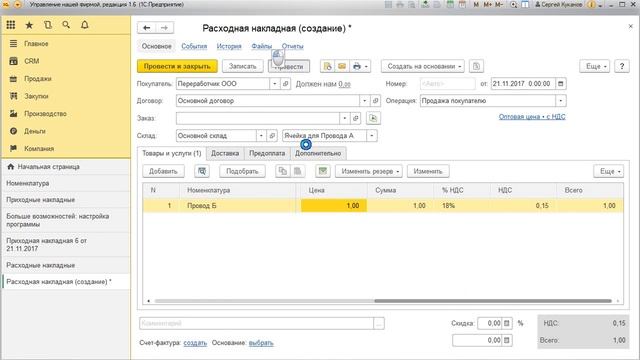Click Подобрать button
The image size is (640, 360).
click(x=242, y=171)
